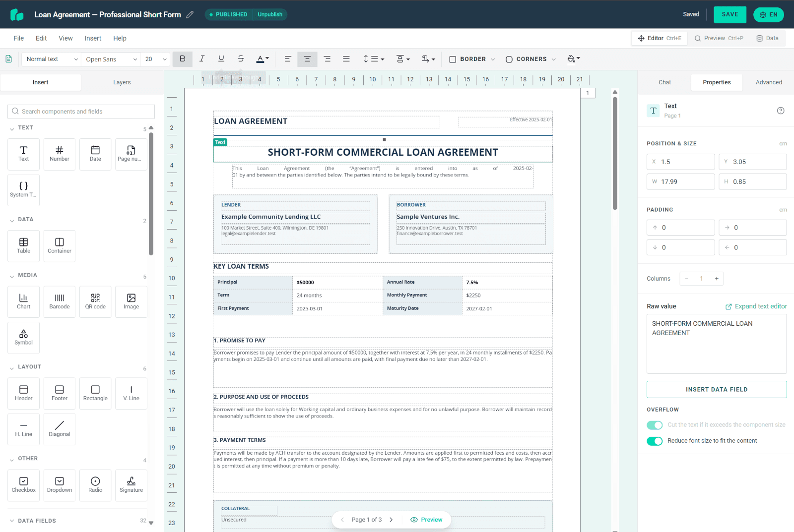Viewport: 794px width, 532px height.
Task: Click the SAVE button
Action: (x=730, y=14)
